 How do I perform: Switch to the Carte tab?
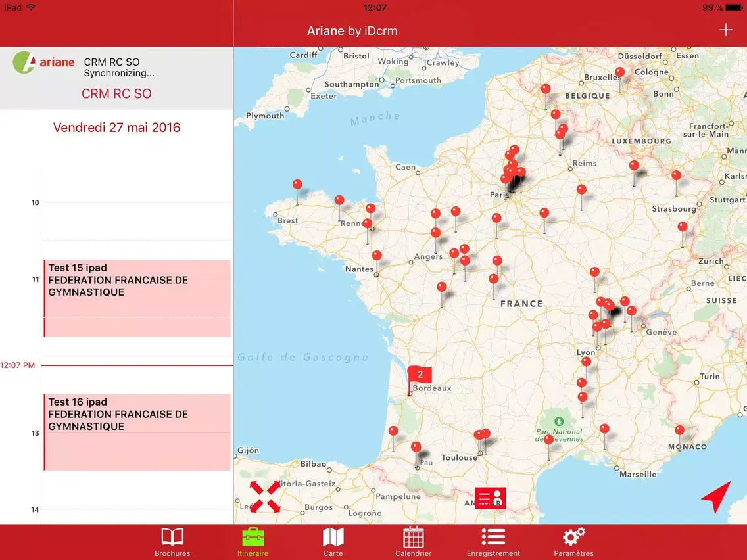333,542
